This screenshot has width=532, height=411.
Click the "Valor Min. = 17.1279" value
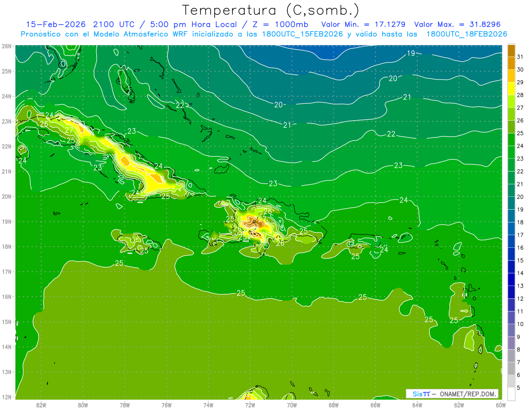coord(364,24)
